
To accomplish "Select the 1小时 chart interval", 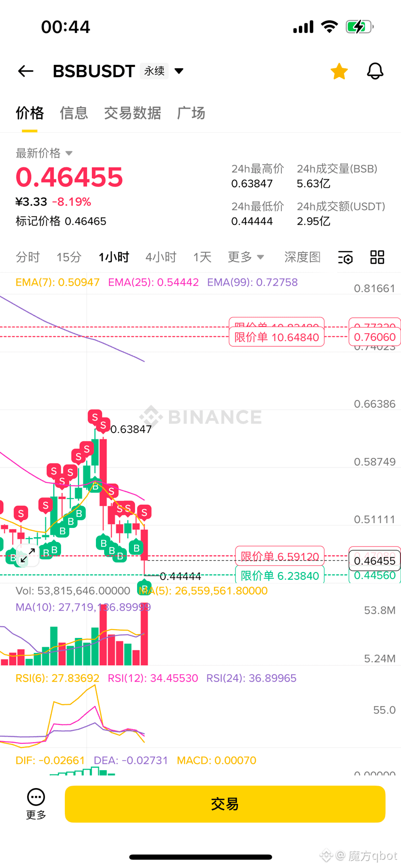I will tap(114, 257).
